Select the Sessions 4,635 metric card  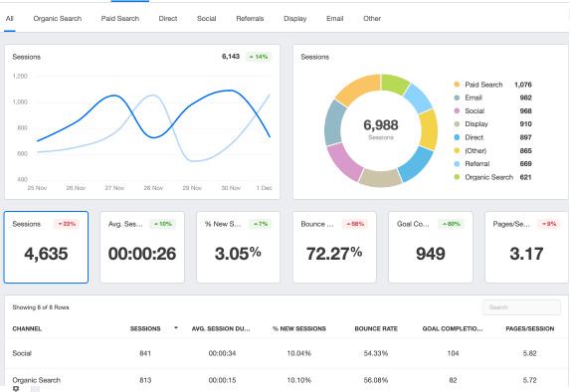(x=46, y=247)
